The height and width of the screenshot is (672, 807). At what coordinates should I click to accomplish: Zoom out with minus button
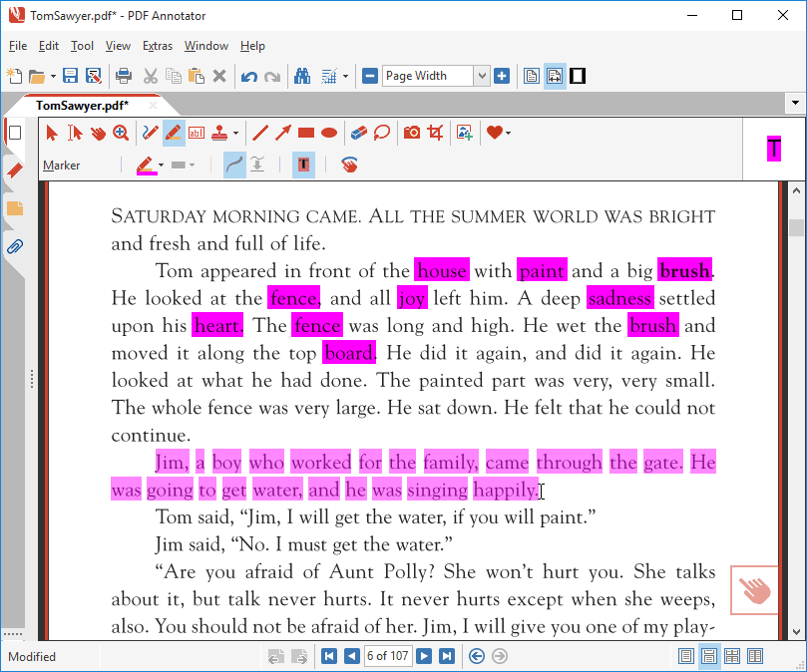click(370, 76)
